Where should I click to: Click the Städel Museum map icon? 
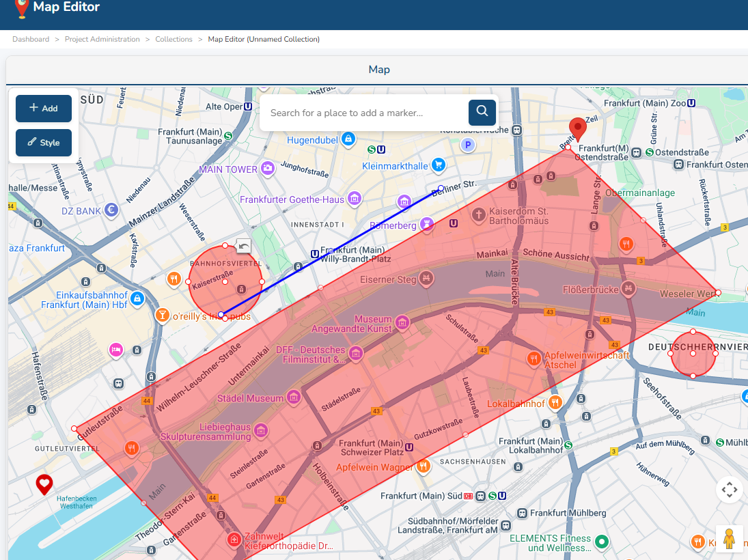[x=294, y=397]
